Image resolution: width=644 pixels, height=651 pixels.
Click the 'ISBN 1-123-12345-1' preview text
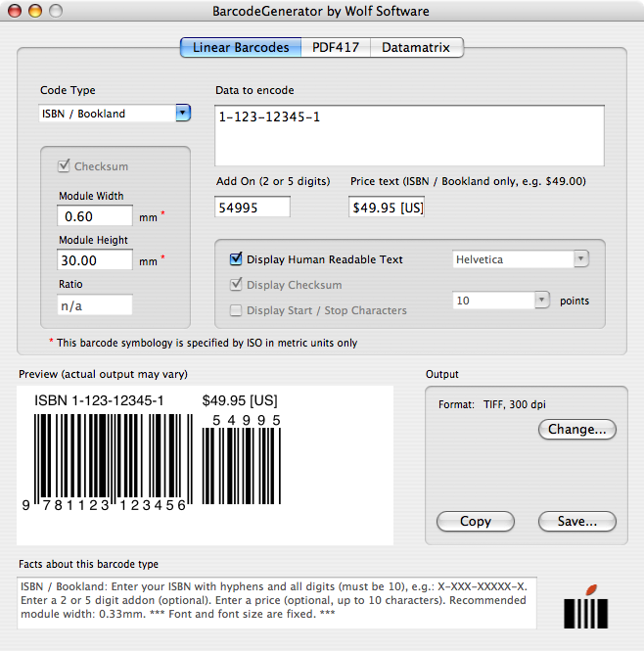[99, 400]
